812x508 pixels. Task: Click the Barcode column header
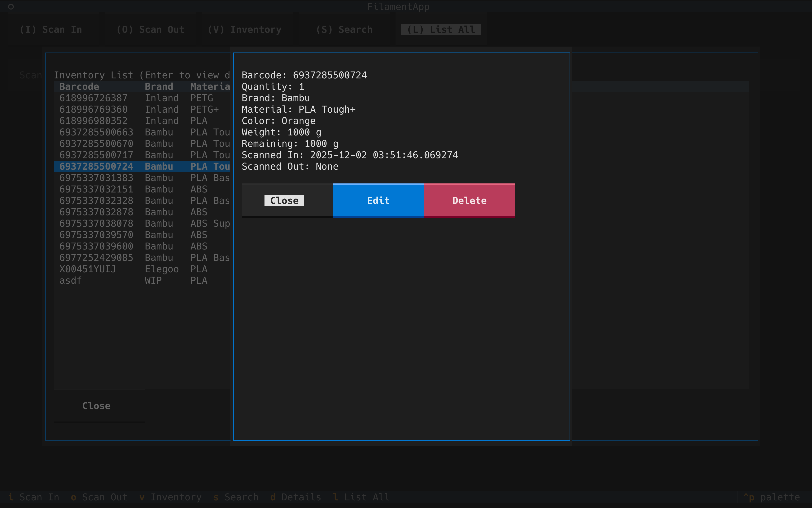pos(79,87)
